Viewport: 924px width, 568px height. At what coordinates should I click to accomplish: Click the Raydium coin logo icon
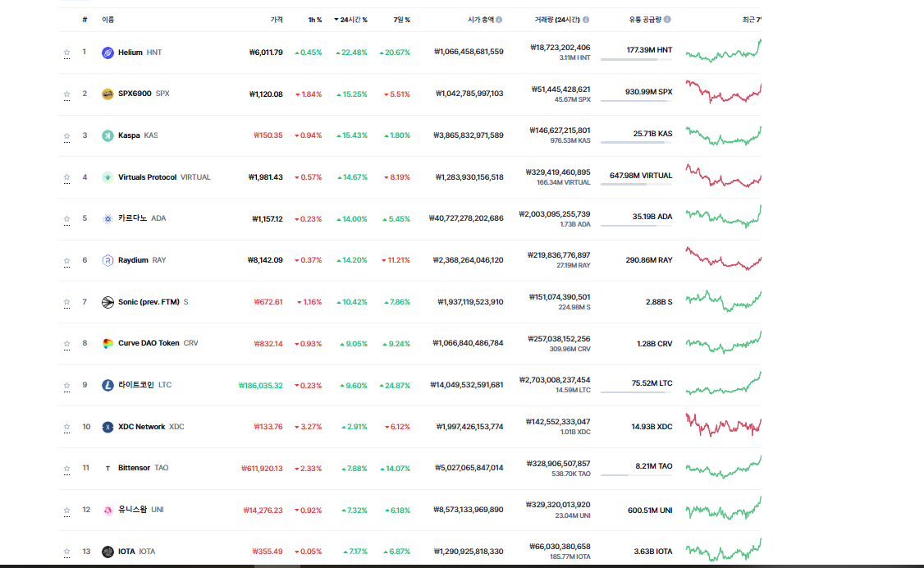(107, 260)
